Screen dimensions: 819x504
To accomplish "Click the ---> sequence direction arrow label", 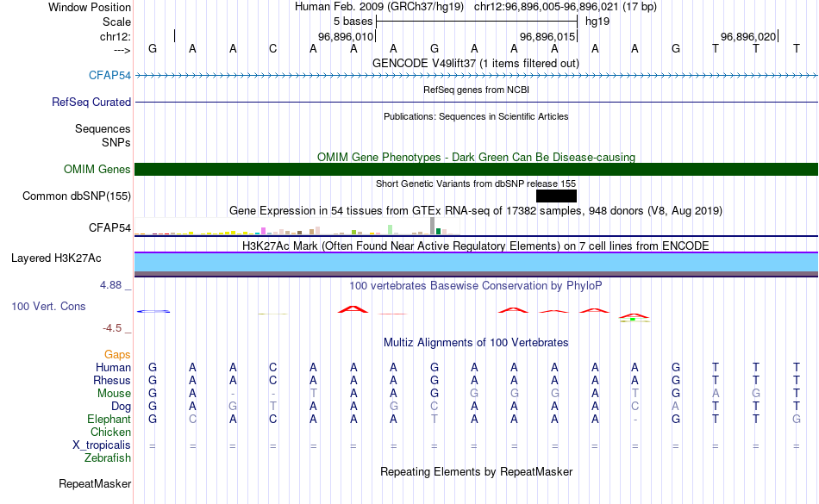I will pyautogui.click(x=122, y=50).
